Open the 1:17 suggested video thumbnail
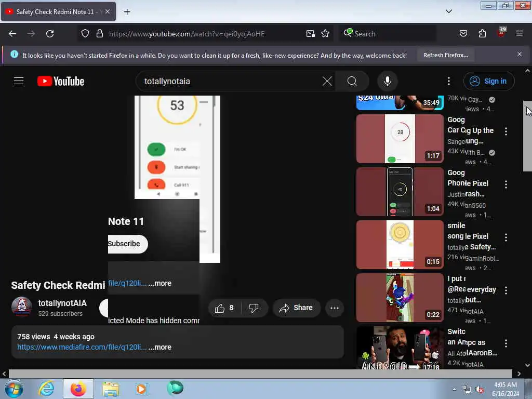 [x=400, y=139]
